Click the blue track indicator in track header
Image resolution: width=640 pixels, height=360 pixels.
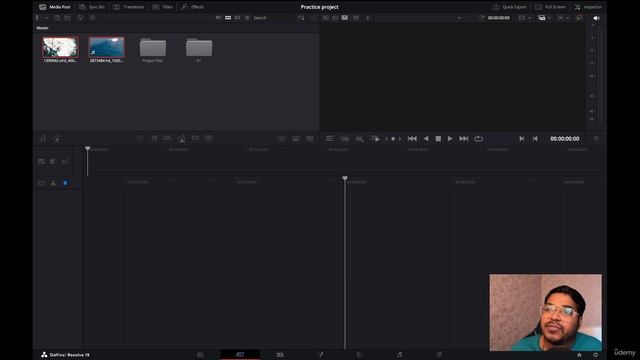pos(65,183)
